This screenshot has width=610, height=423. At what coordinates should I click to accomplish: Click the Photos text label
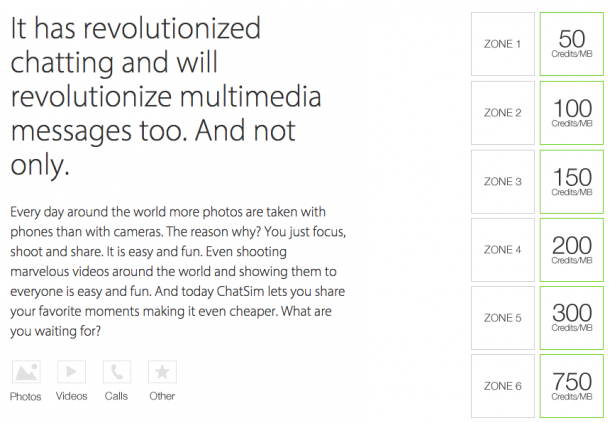(x=26, y=396)
